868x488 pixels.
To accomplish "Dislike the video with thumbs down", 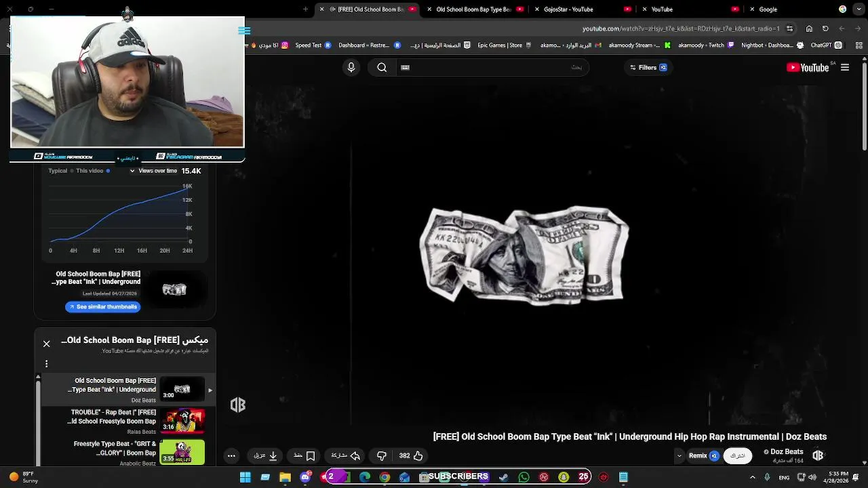I will tap(382, 455).
